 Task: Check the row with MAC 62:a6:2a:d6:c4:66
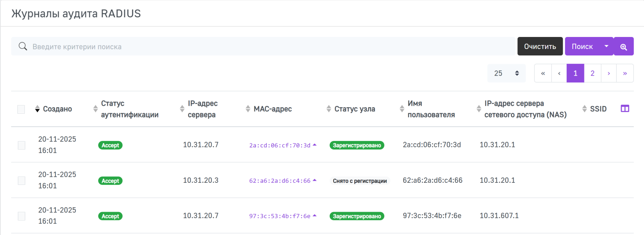point(22,180)
